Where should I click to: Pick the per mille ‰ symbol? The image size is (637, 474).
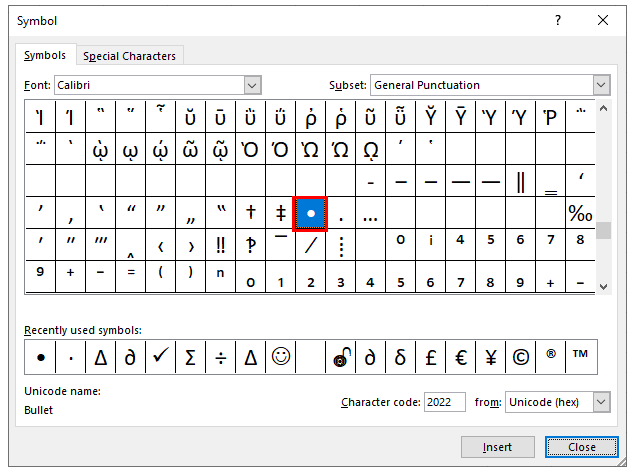(x=580, y=213)
